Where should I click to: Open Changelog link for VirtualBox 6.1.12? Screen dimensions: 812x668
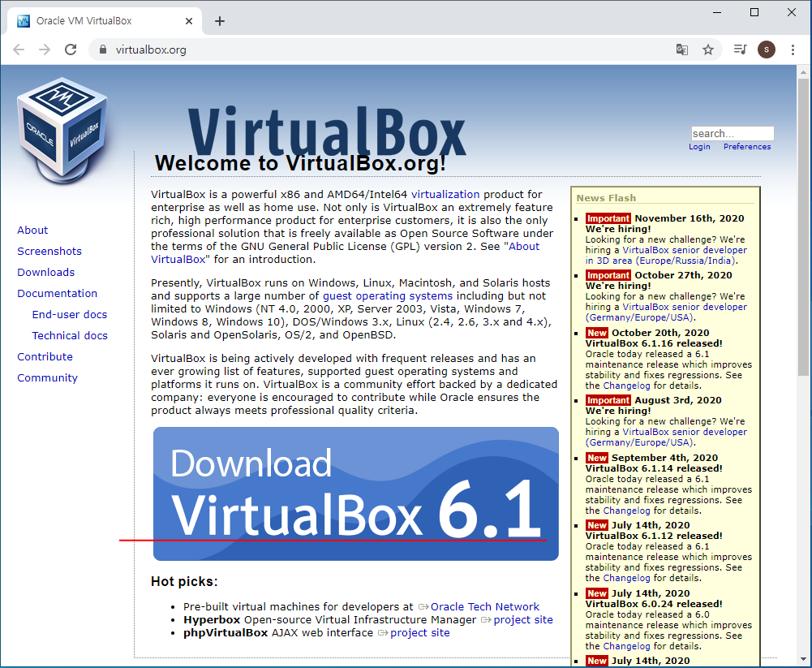tap(626, 578)
